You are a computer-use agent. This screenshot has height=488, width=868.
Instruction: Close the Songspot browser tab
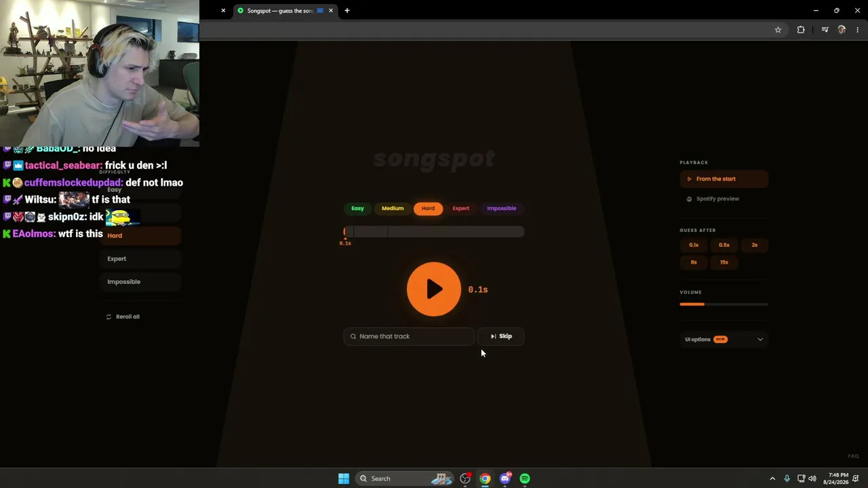pyautogui.click(x=331, y=11)
